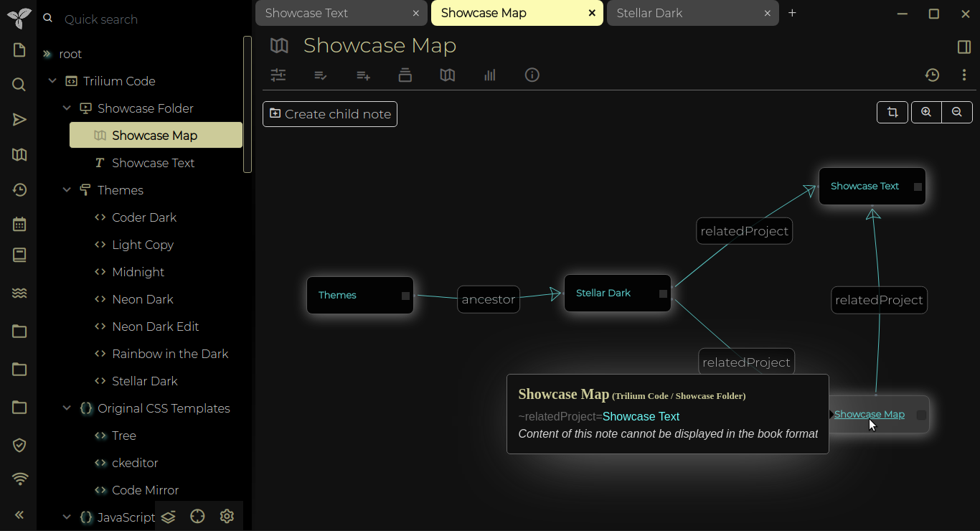Collapse the JavaScript tree node
This screenshot has height=531, width=980.
point(67,517)
